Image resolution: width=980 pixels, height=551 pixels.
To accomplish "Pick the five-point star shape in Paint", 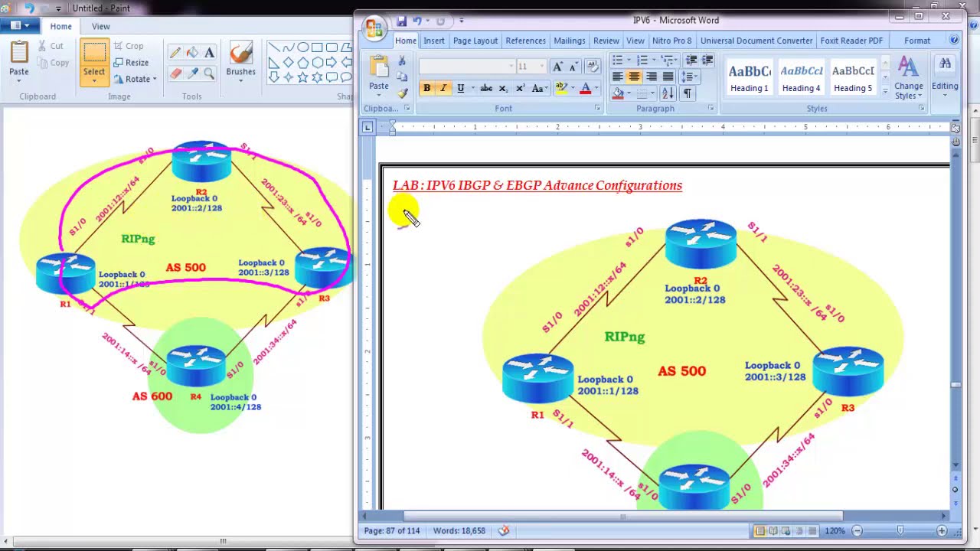I will pos(302,77).
